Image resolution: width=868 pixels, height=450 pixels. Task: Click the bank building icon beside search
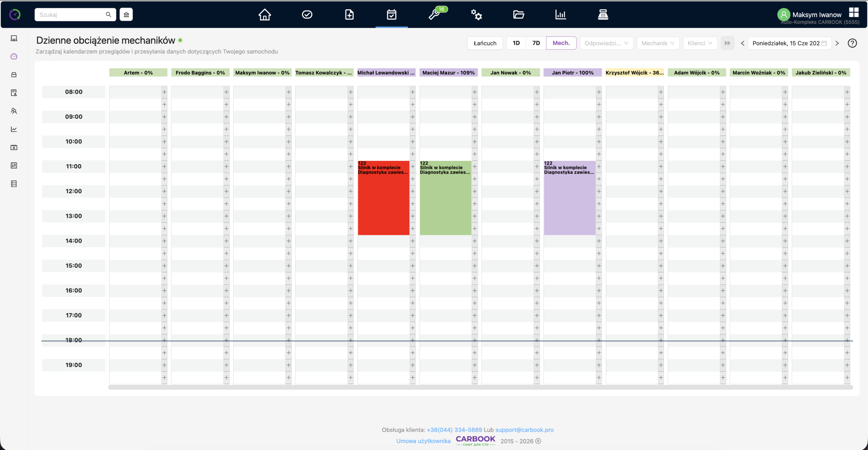click(x=126, y=15)
